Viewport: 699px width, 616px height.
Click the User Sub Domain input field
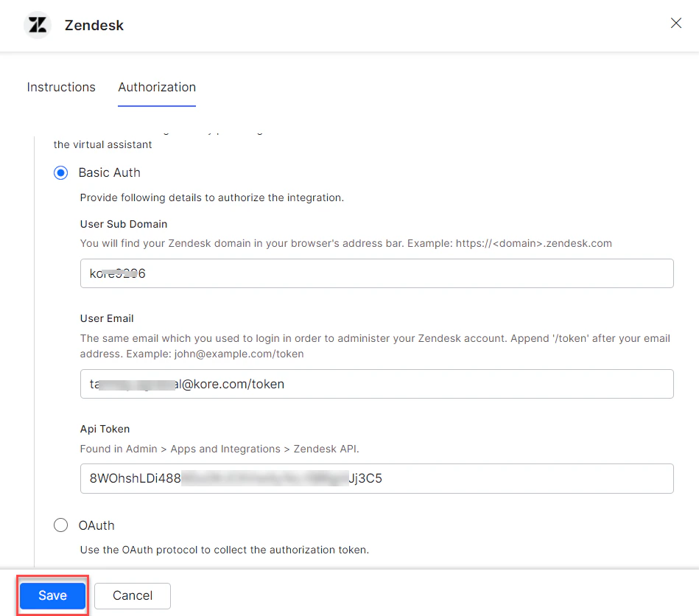coord(377,273)
